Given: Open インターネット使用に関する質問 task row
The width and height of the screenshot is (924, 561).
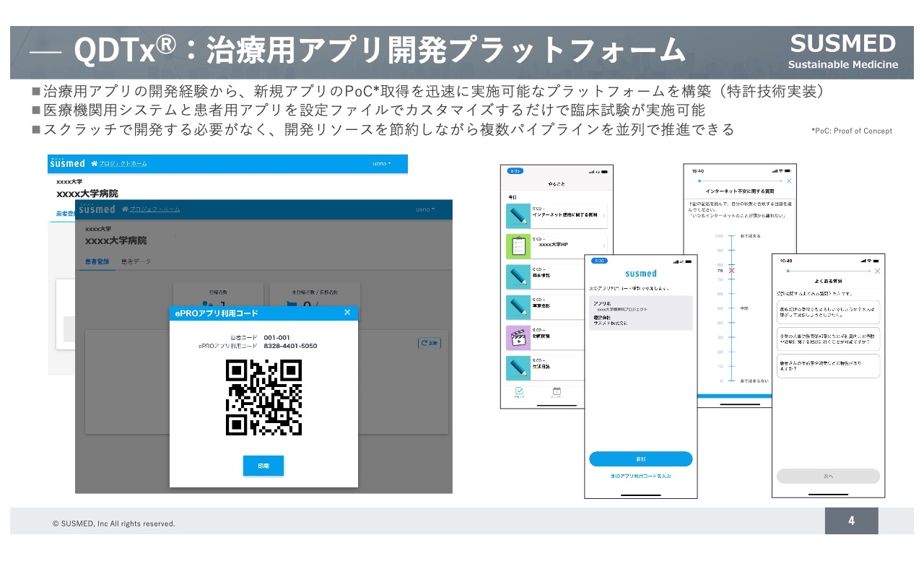Looking at the screenshot, I should [x=557, y=215].
